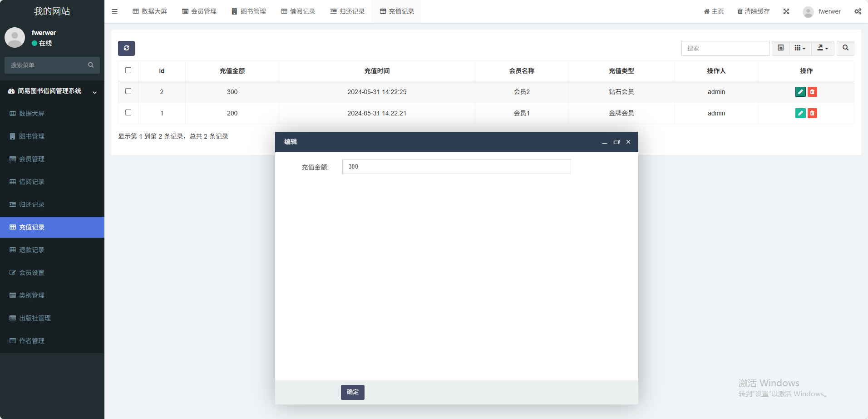Click the edit icon for record 2

[800, 92]
